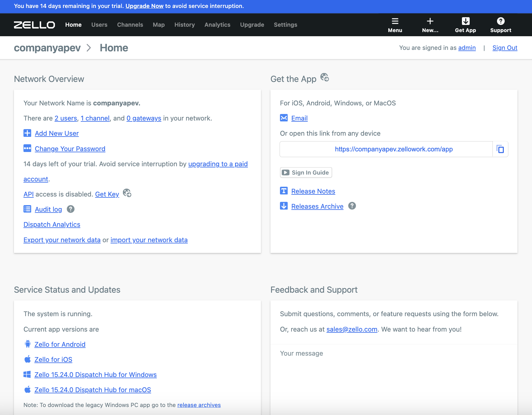Open the Get App download icon
532x415 pixels.
pos(465,21)
